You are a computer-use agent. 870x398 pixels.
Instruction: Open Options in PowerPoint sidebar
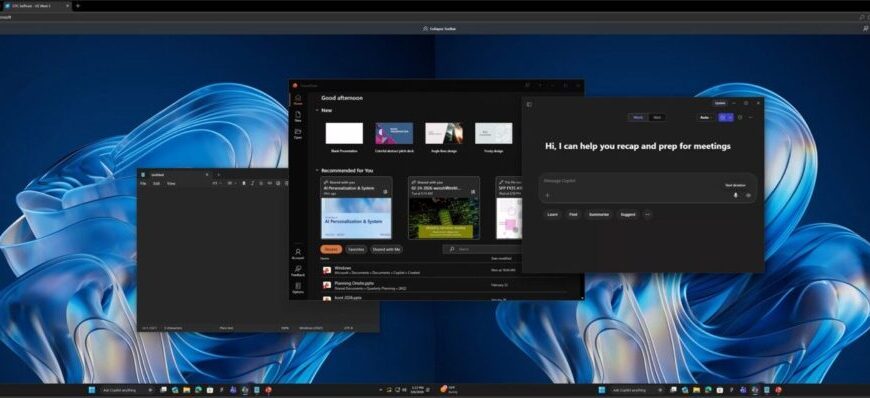coord(298,288)
